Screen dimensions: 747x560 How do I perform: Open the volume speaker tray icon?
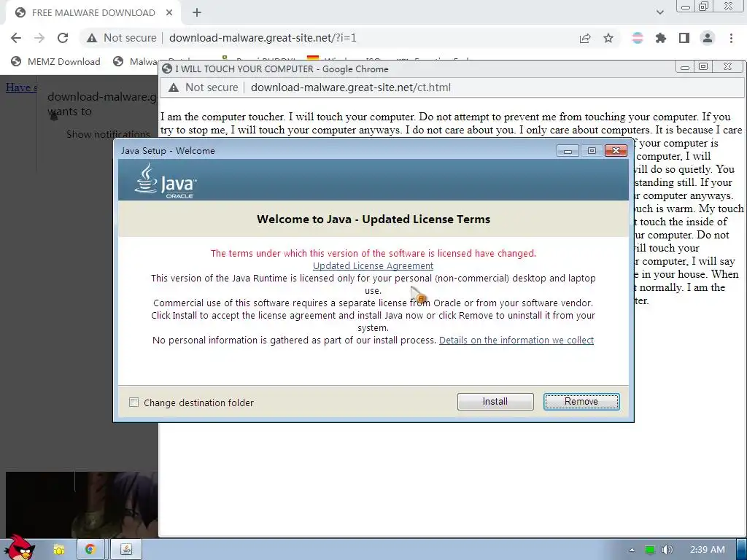coord(667,550)
